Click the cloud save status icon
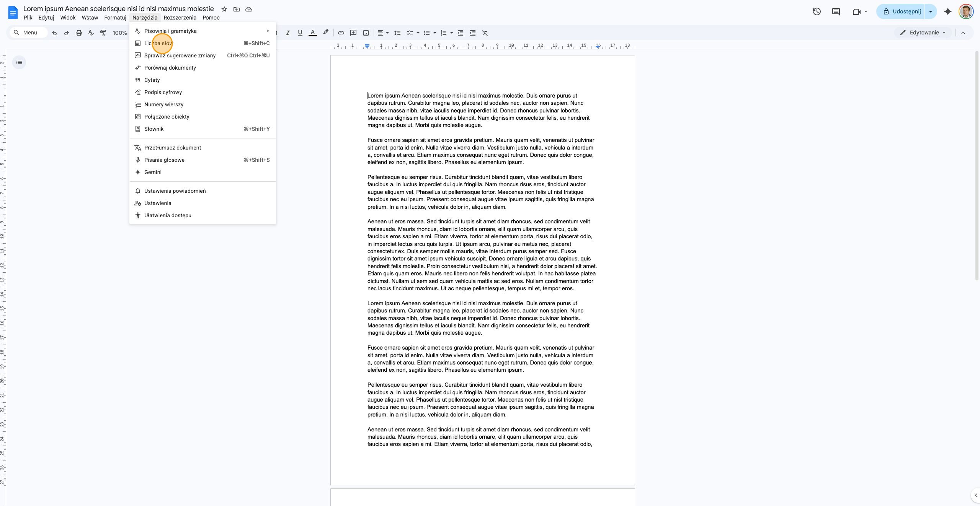Image resolution: width=980 pixels, height=506 pixels. pos(249,9)
